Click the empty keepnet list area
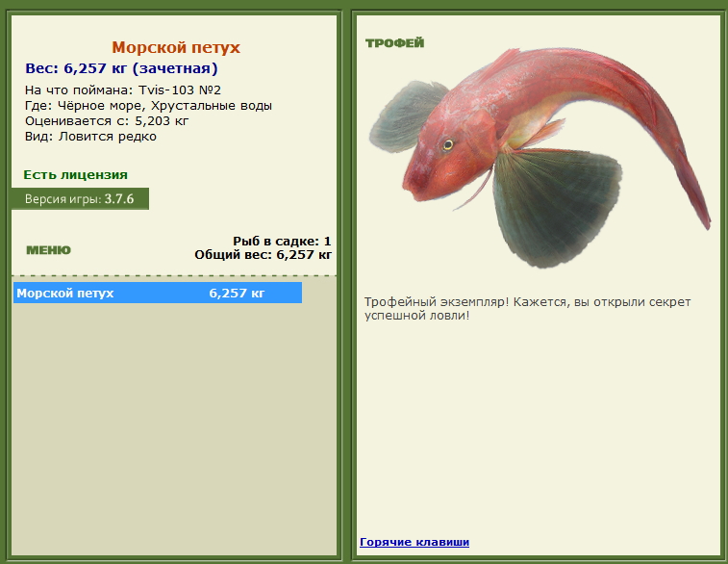Screen dimensions: 728x564 [174, 429]
